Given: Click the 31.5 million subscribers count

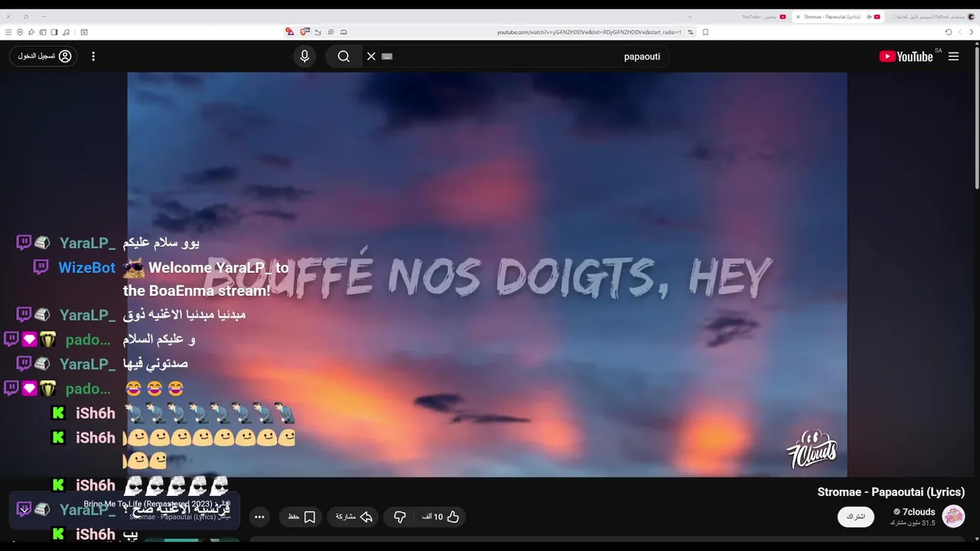Looking at the screenshot, I should [913, 523].
